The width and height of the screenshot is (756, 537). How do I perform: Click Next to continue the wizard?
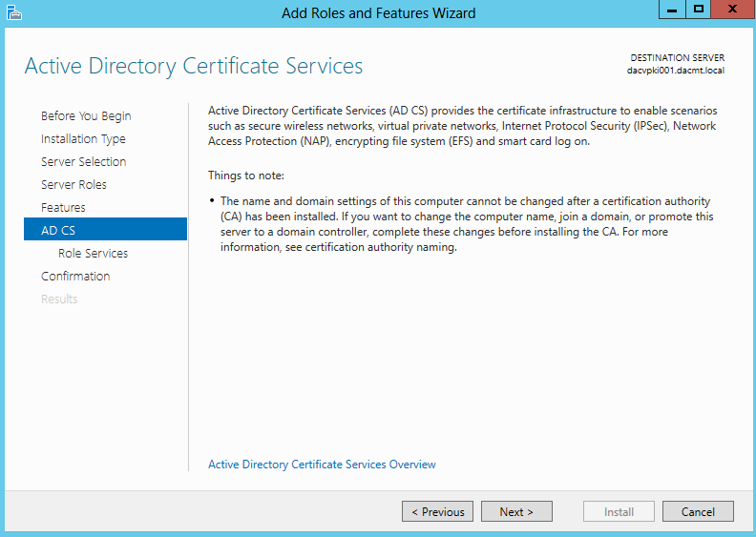(x=516, y=511)
